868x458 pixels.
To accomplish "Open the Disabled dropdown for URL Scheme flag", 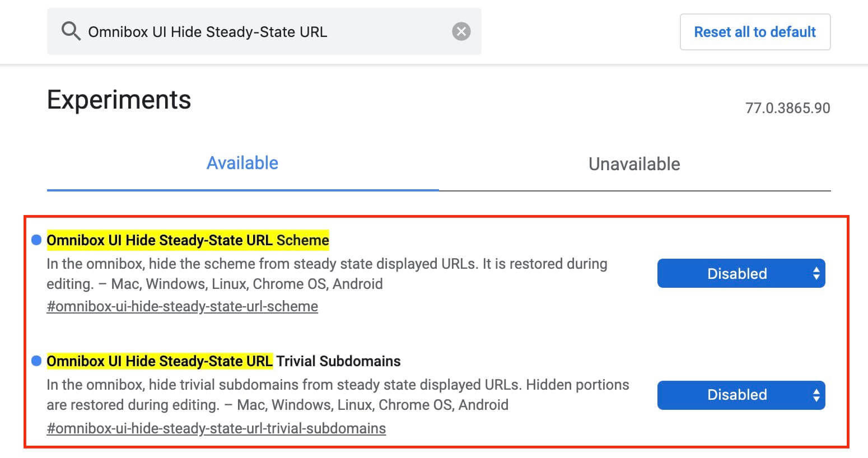I will pos(737,273).
